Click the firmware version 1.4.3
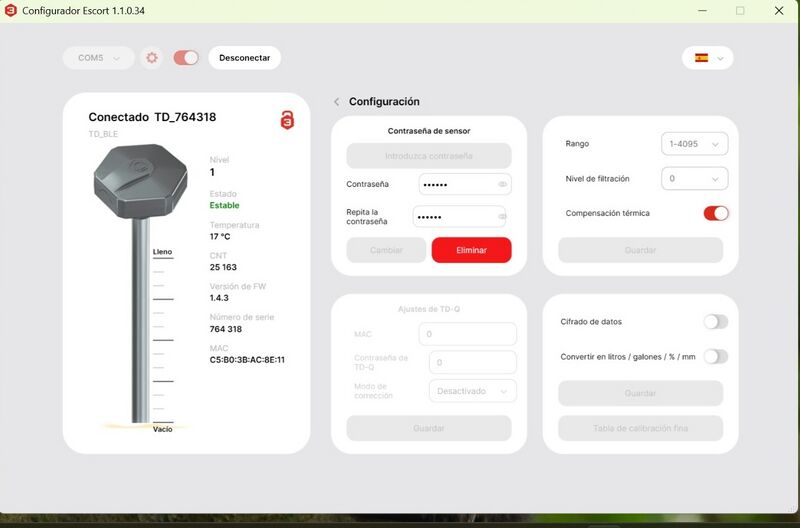Viewport: 800px width, 528px height. pos(219,298)
